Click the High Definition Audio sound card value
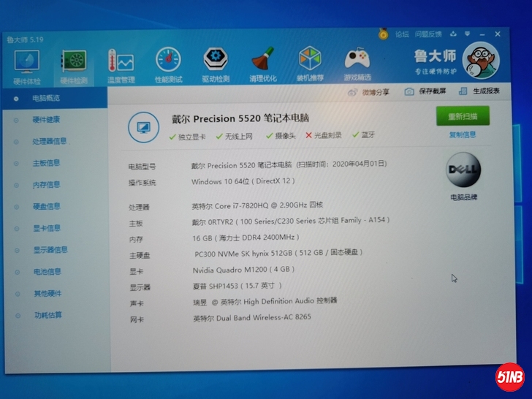 pyautogui.click(x=265, y=301)
